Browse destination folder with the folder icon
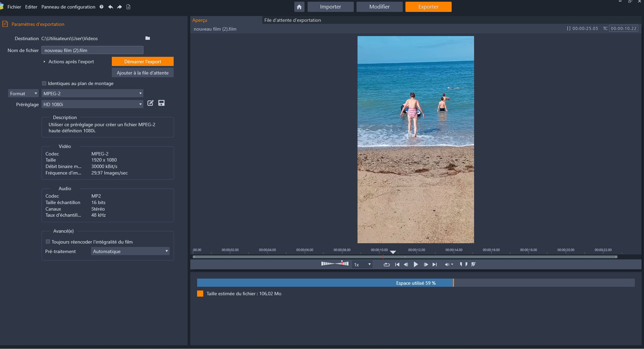644x349 pixels. click(x=147, y=38)
